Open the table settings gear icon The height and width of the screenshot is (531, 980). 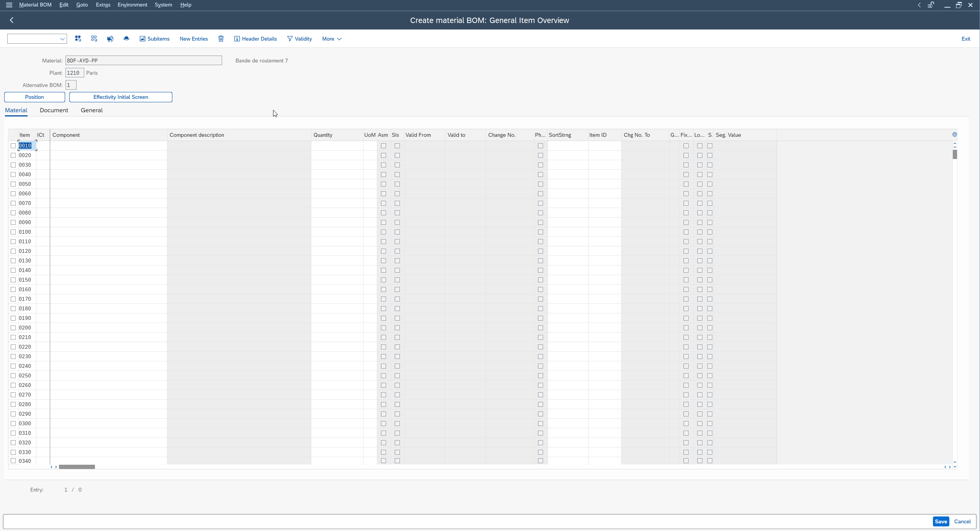pos(954,134)
